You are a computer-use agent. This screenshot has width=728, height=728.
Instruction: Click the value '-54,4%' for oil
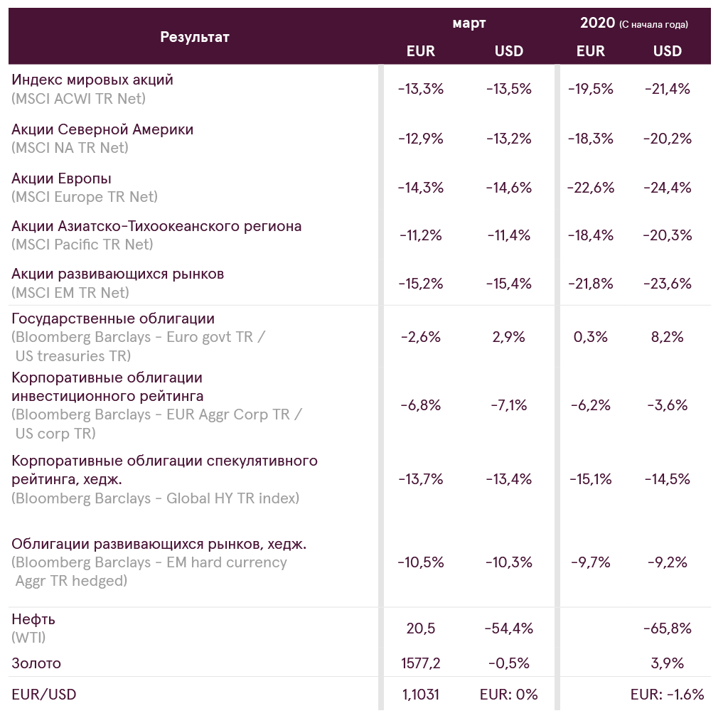(x=509, y=628)
